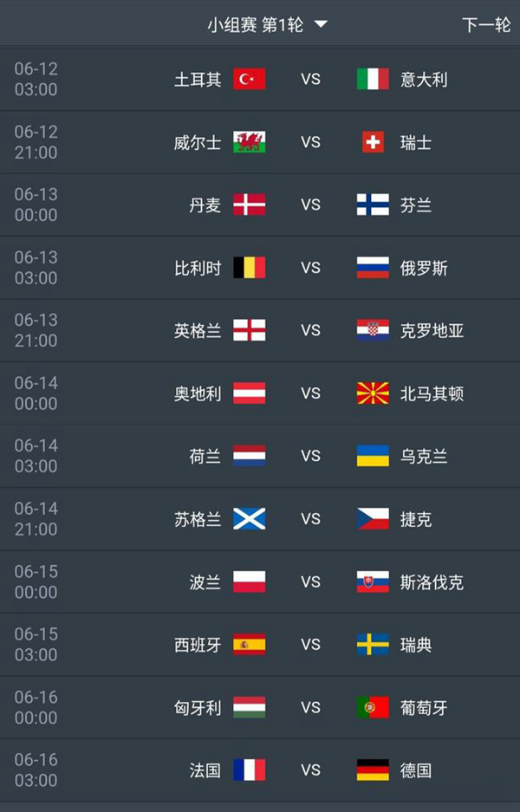Click the Wales dragon flag
The image size is (520, 812).
pos(250,142)
